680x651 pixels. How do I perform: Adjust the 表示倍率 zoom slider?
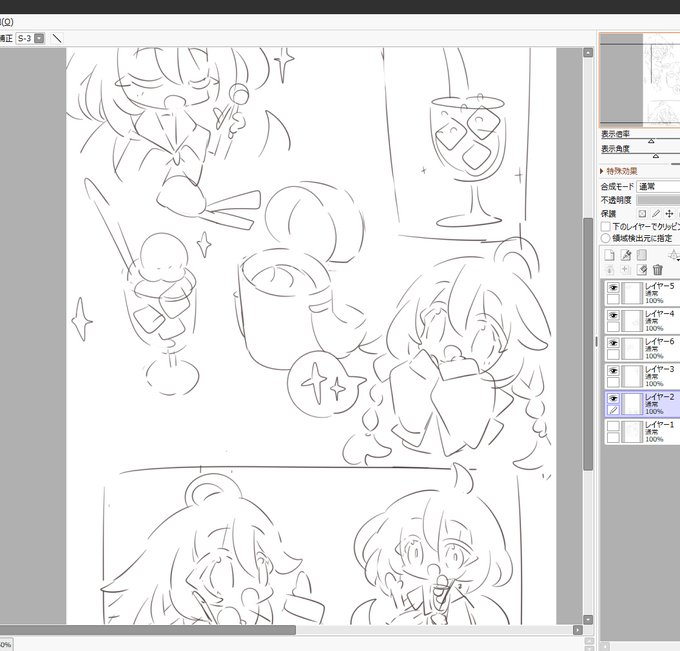coord(651,140)
